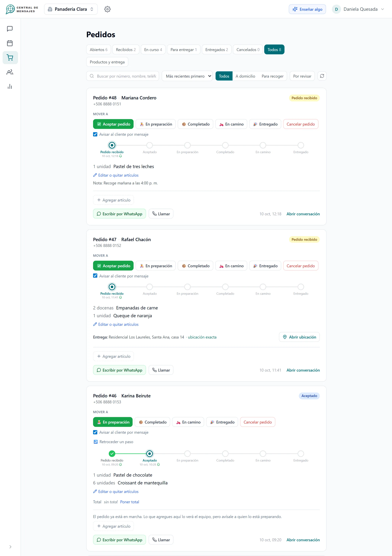Image resolution: width=392 pixels, height=556 pixels.
Task: Select Para recoger delivery filter
Action: pyautogui.click(x=272, y=76)
